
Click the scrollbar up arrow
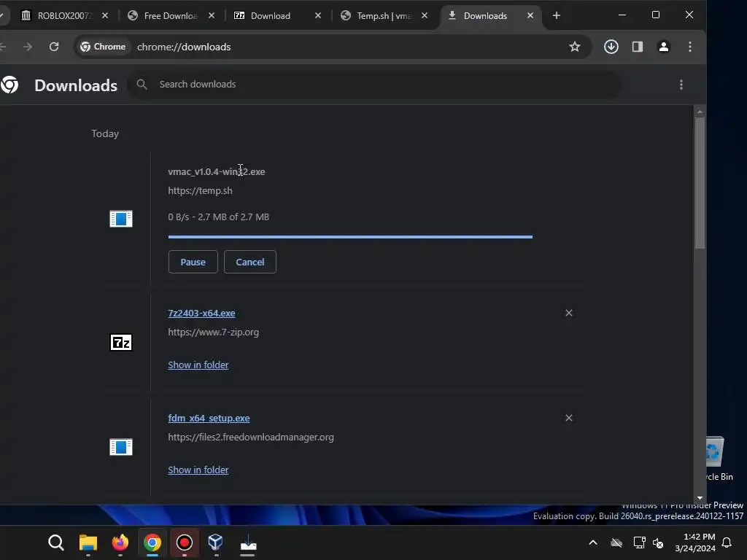tap(700, 112)
